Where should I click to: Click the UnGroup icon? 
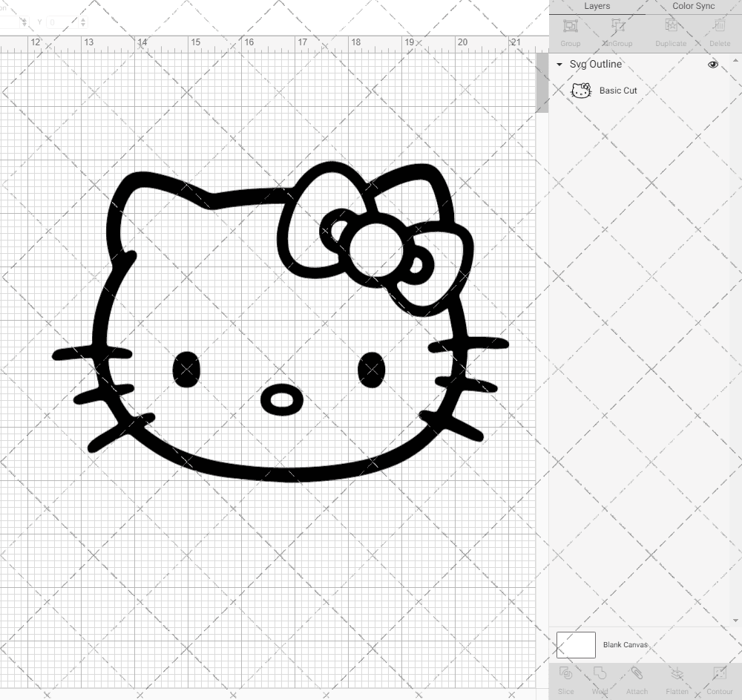pyautogui.click(x=617, y=26)
